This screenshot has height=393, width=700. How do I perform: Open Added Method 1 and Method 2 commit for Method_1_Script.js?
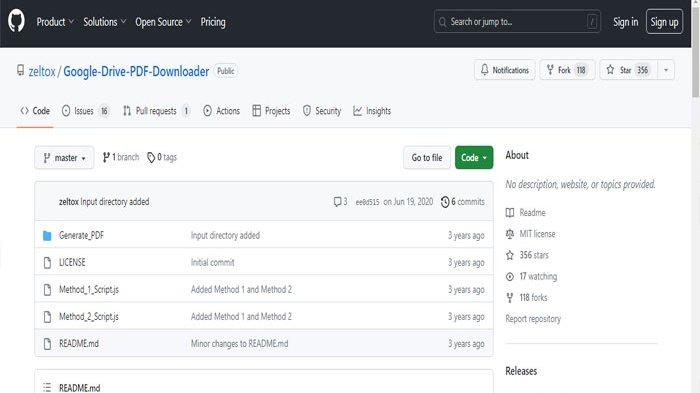[241, 289]
